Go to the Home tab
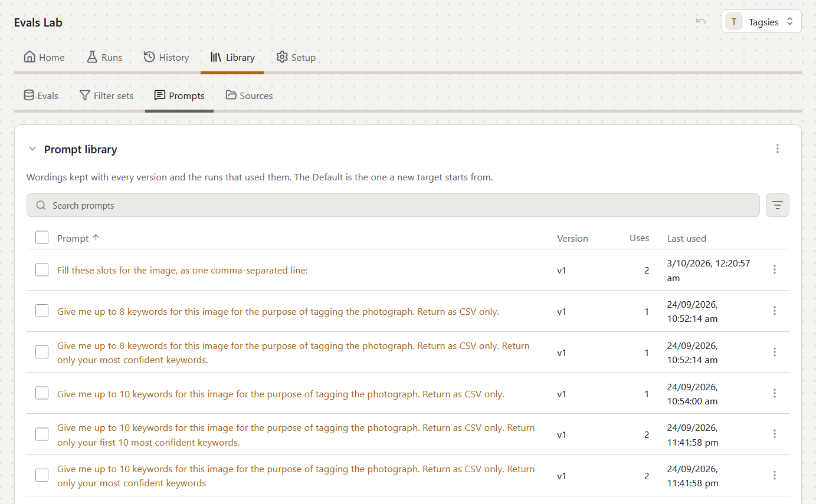Image resolution: width=816 pixels, height=504 pixels. [44, 57]
